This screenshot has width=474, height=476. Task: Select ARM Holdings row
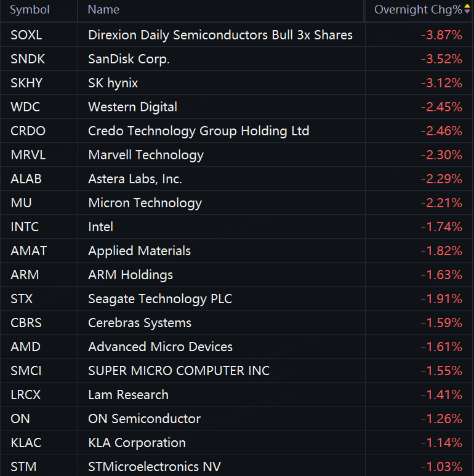coord(237,275)
